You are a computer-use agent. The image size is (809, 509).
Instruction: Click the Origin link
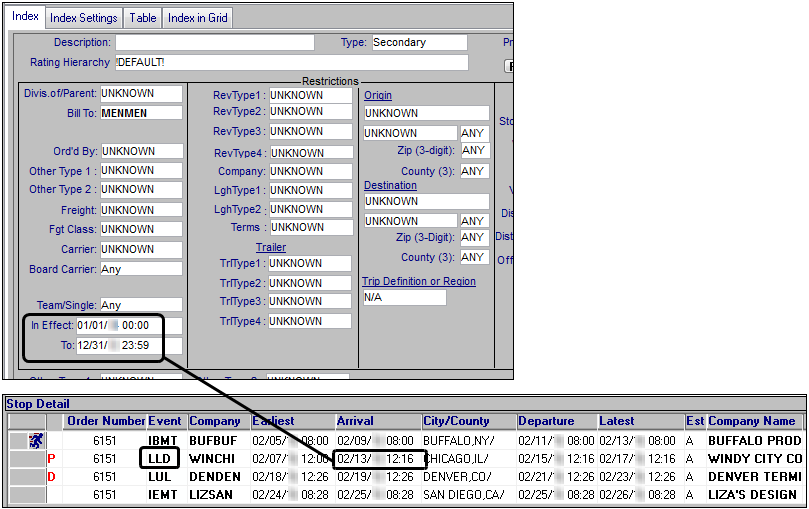[x=378, y=95]
